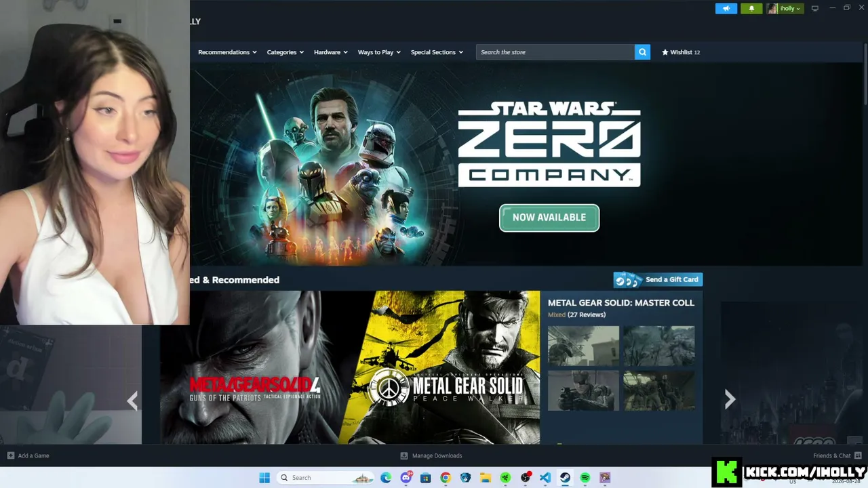
Task: Go to the previous featured carousel item
Action: (x=132, y=401)
